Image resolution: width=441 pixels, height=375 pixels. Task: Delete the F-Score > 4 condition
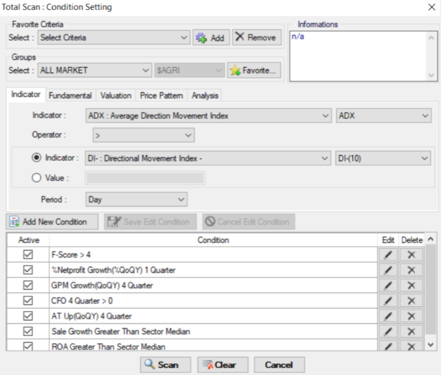411,255
